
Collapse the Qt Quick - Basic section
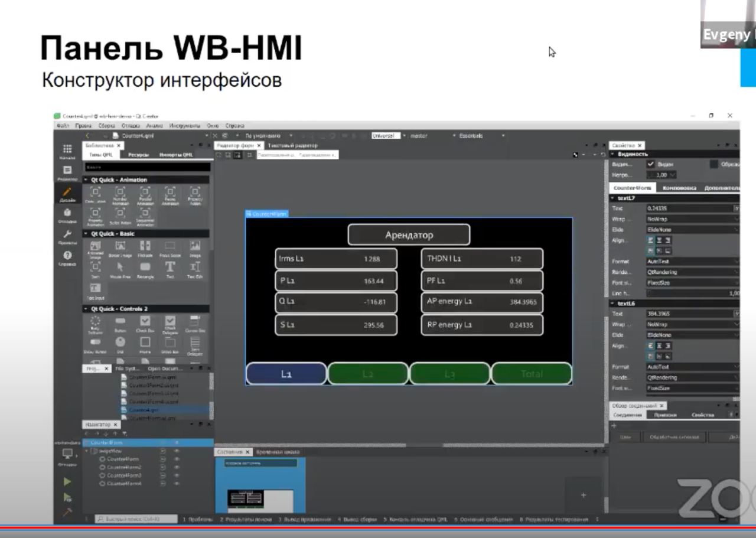click(86, 233)
